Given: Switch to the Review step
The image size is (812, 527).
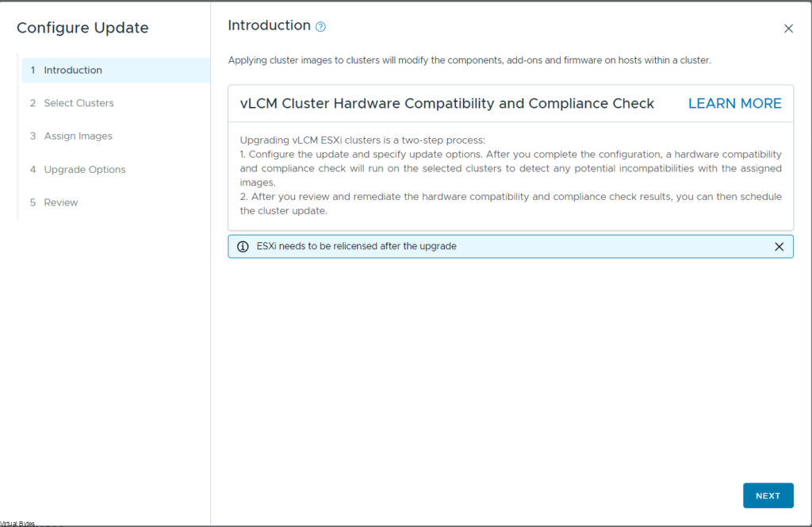Looking at the screenshot, I should tap(61, 202).
